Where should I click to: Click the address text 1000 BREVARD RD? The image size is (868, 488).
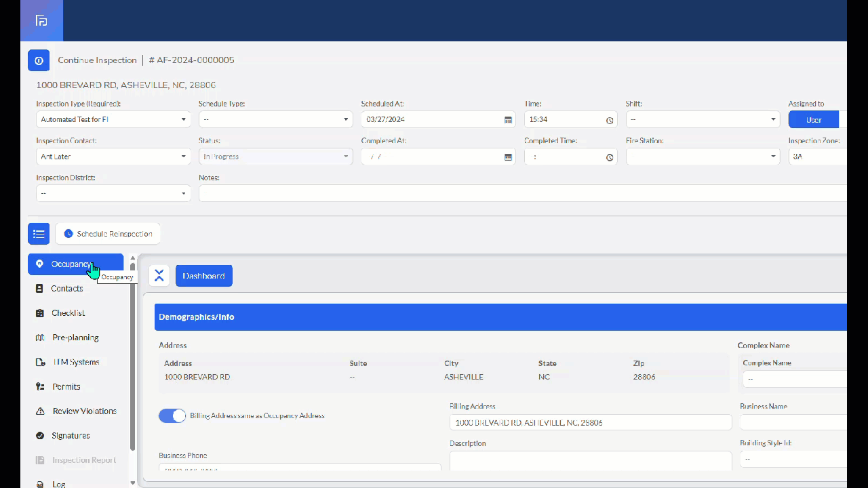pos(197,377)
